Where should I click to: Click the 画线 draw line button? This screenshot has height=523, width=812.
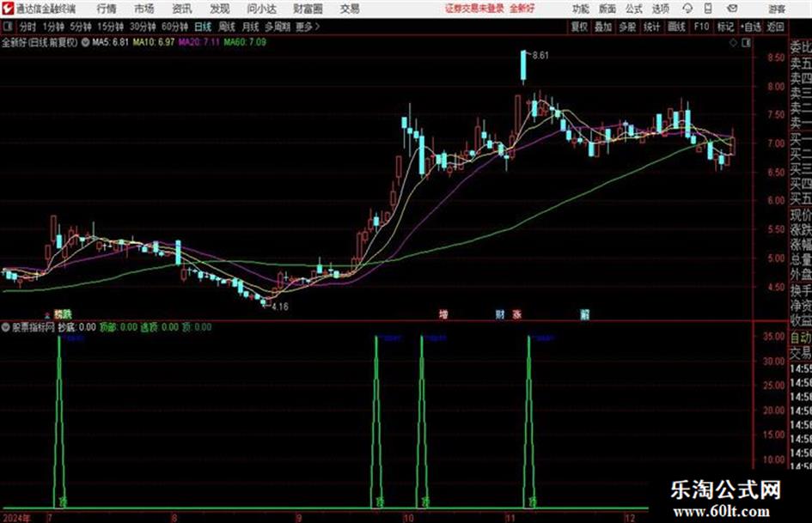[x=676, y=27]
